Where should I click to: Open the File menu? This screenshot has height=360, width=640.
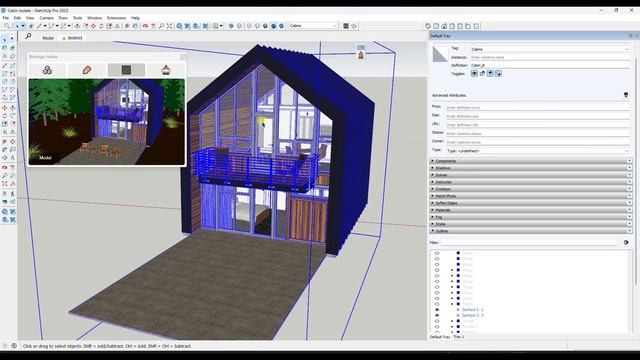(5, 18)
